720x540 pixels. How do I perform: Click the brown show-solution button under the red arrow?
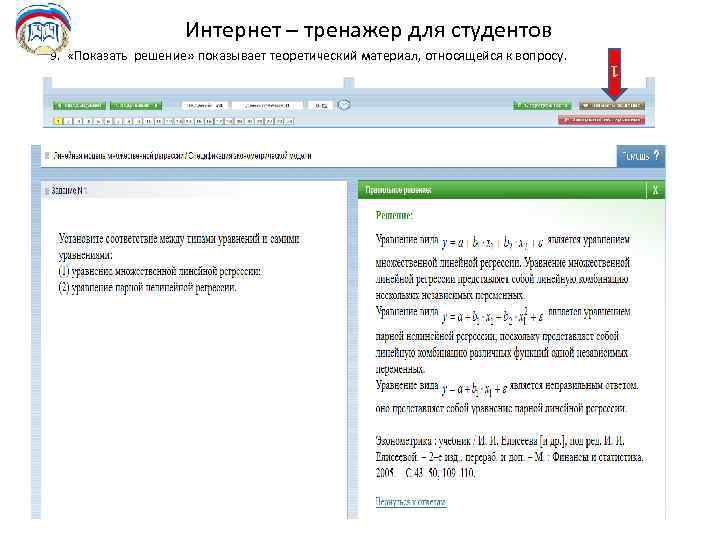point(612,106)
